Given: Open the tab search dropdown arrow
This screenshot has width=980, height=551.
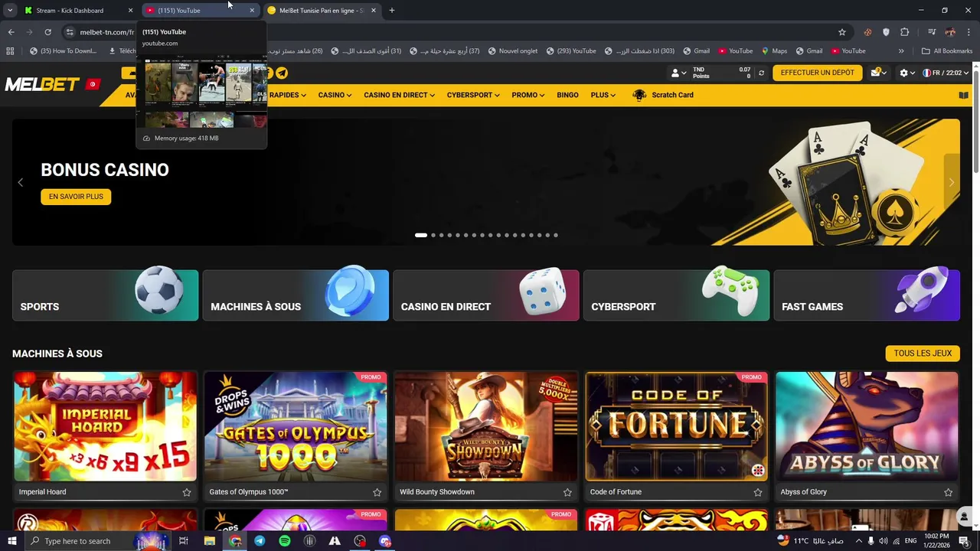Looking at the screenshot, I should [10, 11].
